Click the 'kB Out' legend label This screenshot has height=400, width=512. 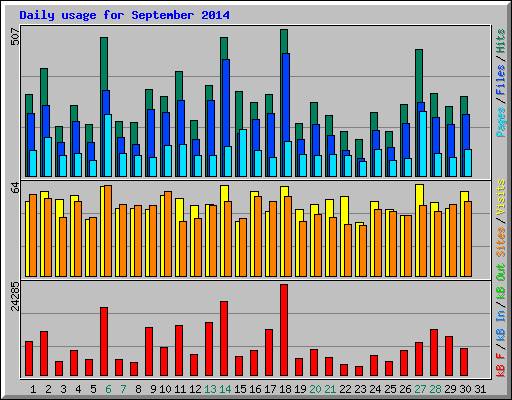tap(501, 282)
